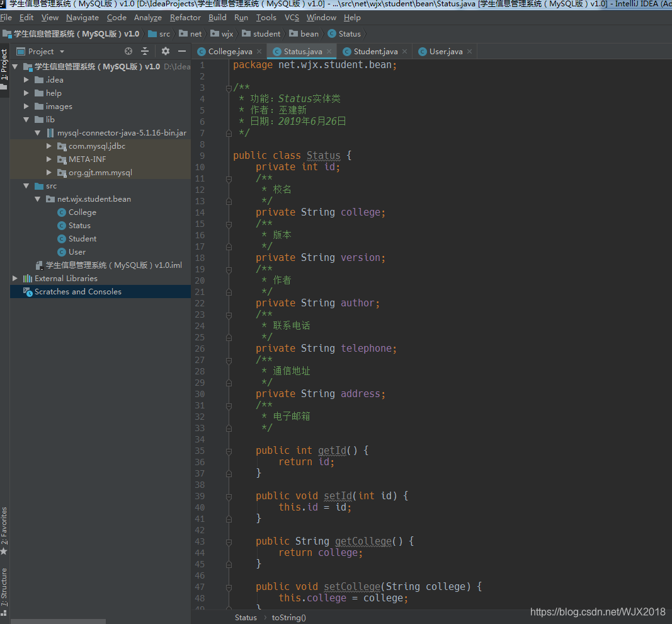Expand com.mysql.jdbc package
This screenshot has height=624, width=672.
(49, 146)
